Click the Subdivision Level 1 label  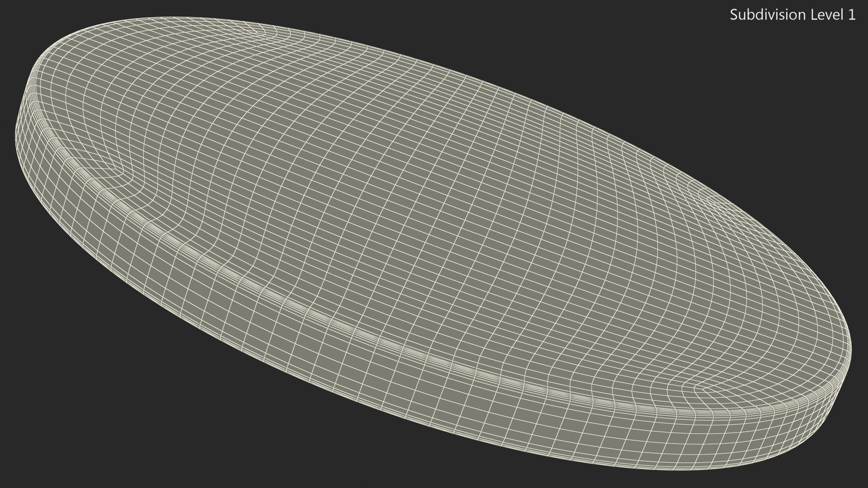tap(793, 15)
